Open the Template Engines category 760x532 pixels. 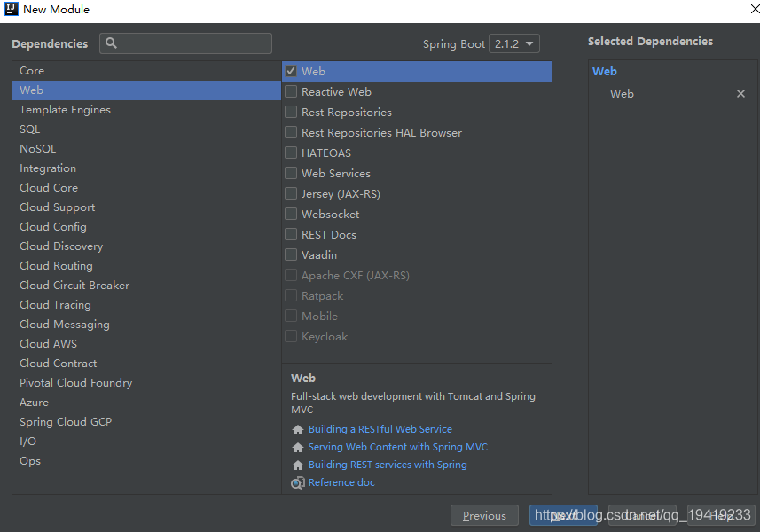(x=146, y=109)
